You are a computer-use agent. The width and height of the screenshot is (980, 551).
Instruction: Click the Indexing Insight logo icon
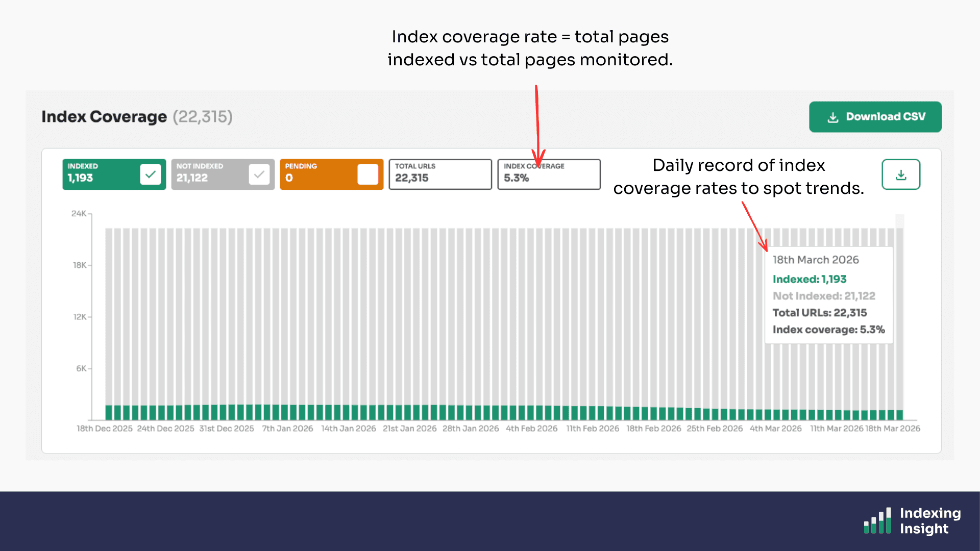click(877, 521)
